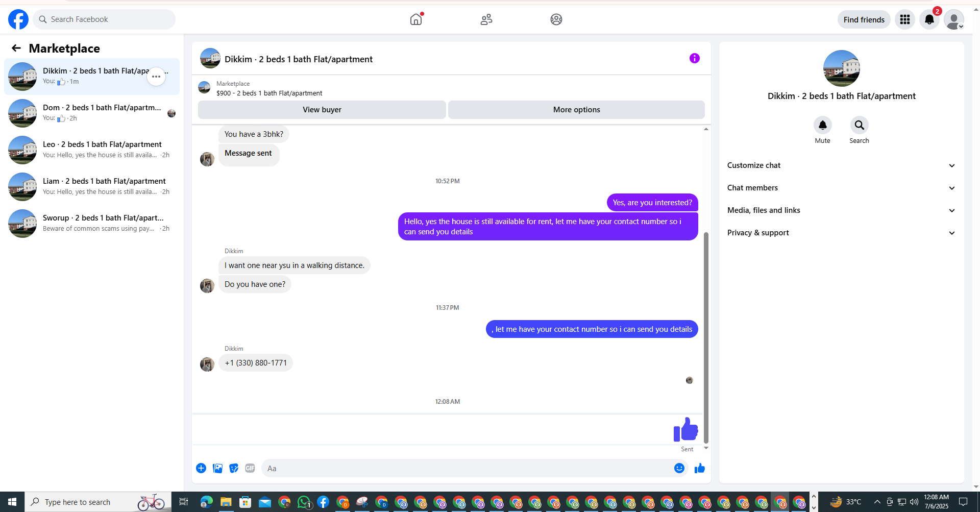
Task: Open the Windows Start menu
Action: click(x=12, y=502)
